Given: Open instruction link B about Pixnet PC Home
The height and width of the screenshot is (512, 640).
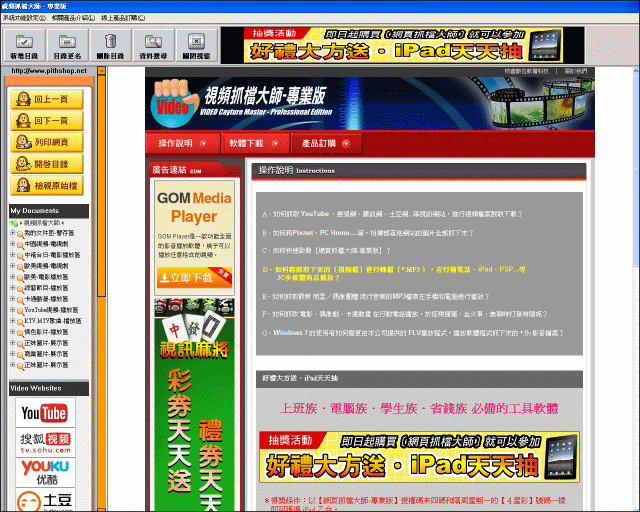Looking at the screenshot, I should click(x=367, y=233).
